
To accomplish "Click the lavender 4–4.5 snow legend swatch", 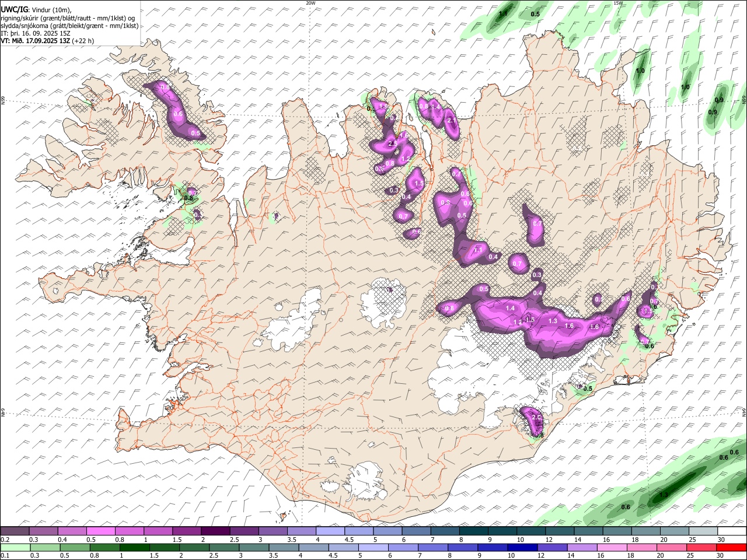I will click(330, 531).
